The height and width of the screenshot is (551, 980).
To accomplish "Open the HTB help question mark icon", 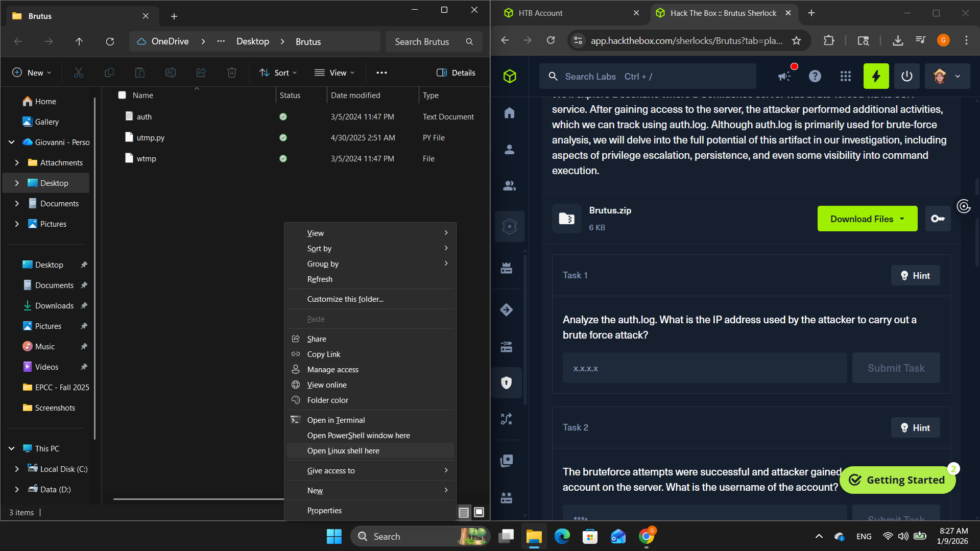I will click(815, 76).
